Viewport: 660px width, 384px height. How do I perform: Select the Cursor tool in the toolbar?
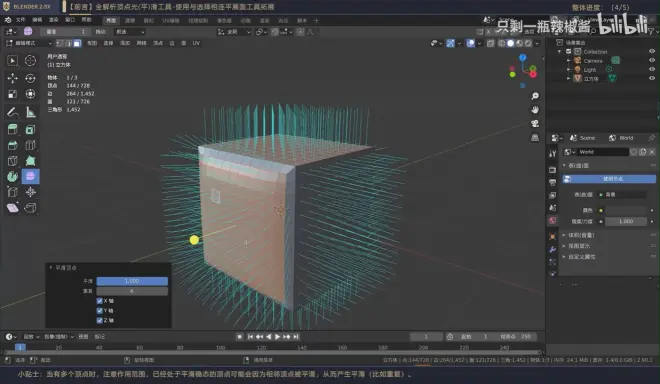click(30, 61)
